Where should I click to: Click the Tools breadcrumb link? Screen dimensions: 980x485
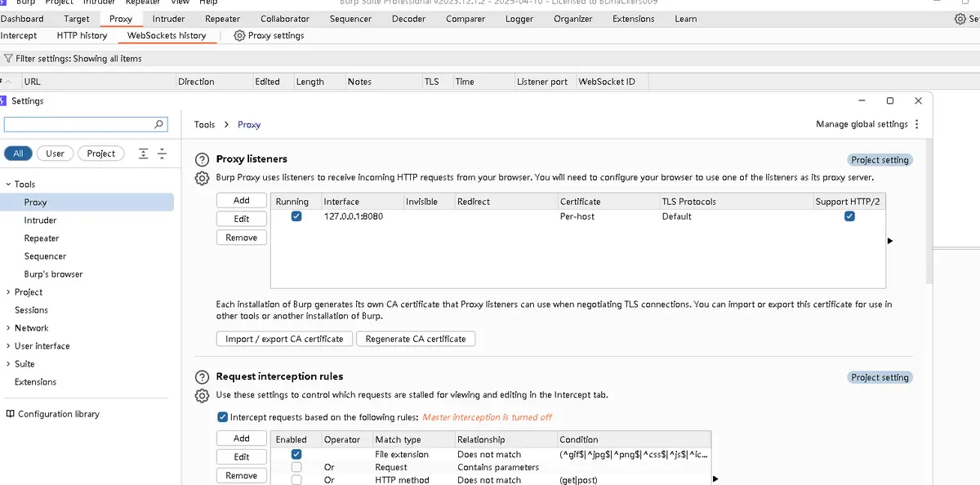click(204, 125)
